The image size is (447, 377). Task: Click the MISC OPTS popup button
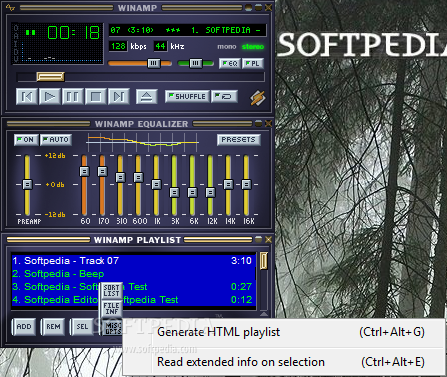pyautogui.click(x=112, y=328)
